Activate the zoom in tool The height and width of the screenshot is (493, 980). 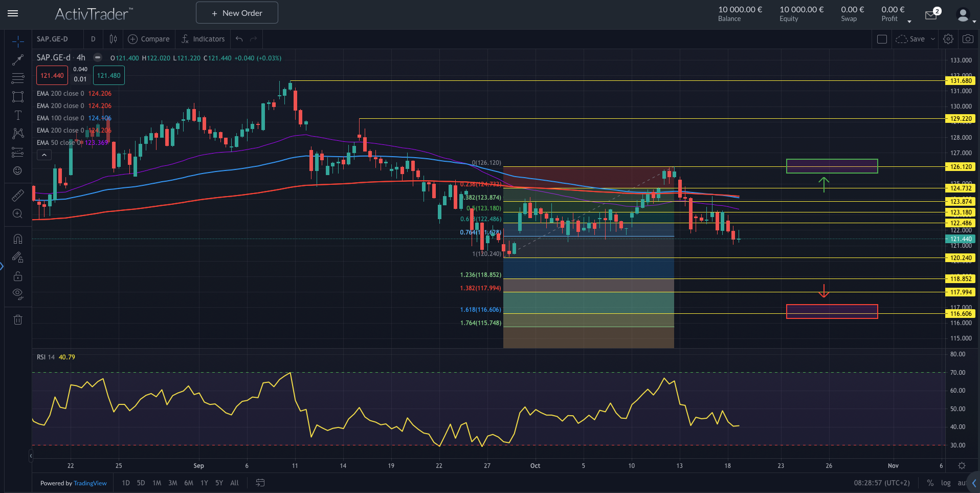18,213
